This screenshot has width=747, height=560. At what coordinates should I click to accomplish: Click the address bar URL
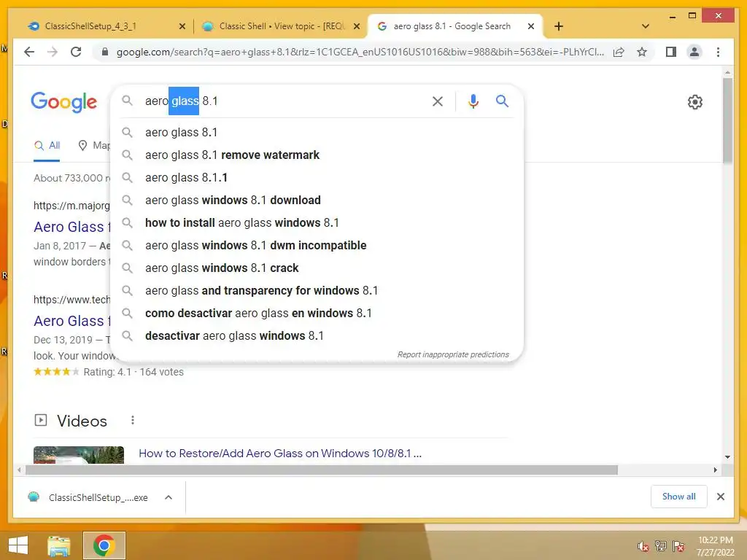click(x=360, y=52)
